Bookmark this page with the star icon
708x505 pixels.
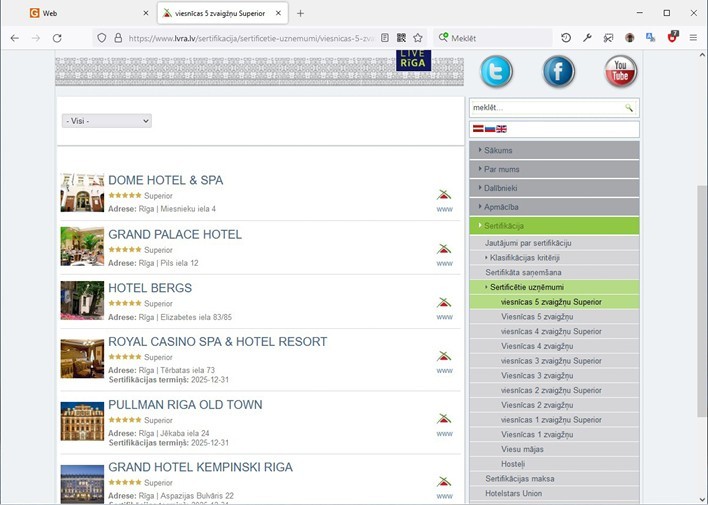tap(418, 38)
